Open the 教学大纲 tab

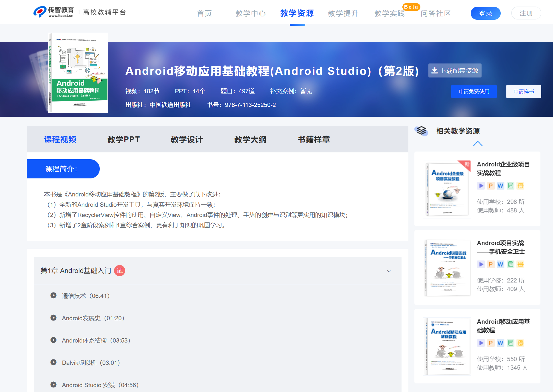tap(250, 140)
